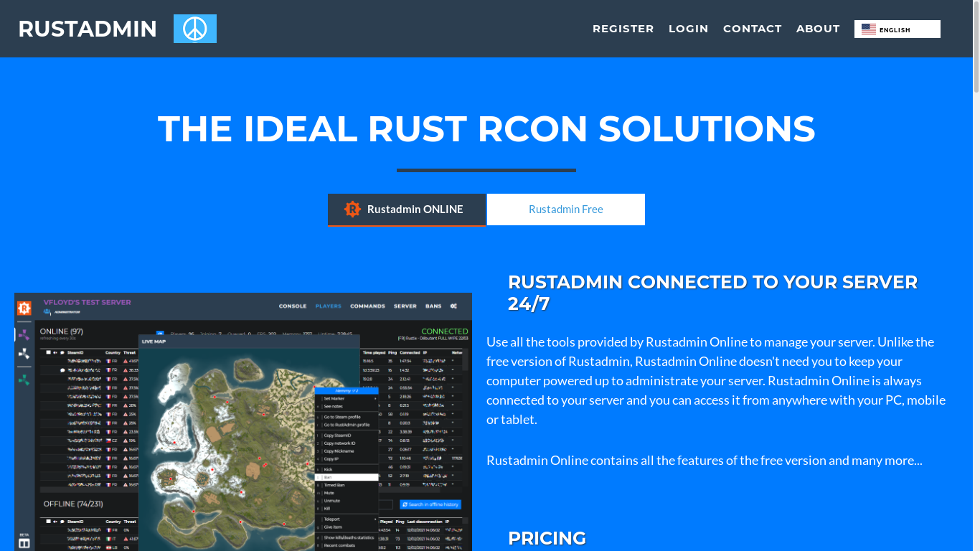Open the Rustadmin Online screenshot thumbnail
This screenshot has height=551, width=980.
point(243,422)
